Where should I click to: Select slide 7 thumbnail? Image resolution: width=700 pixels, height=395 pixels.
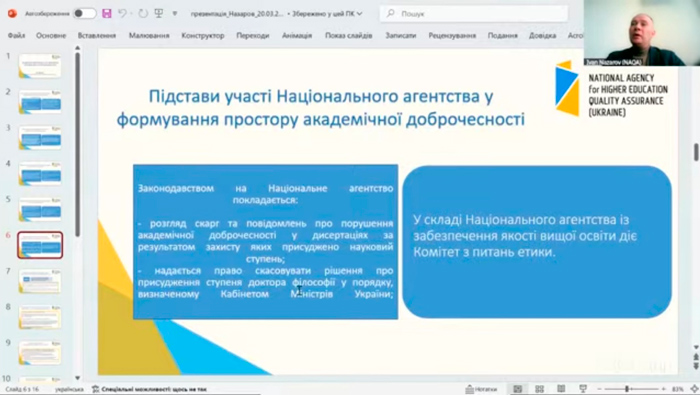click(40, 281)
